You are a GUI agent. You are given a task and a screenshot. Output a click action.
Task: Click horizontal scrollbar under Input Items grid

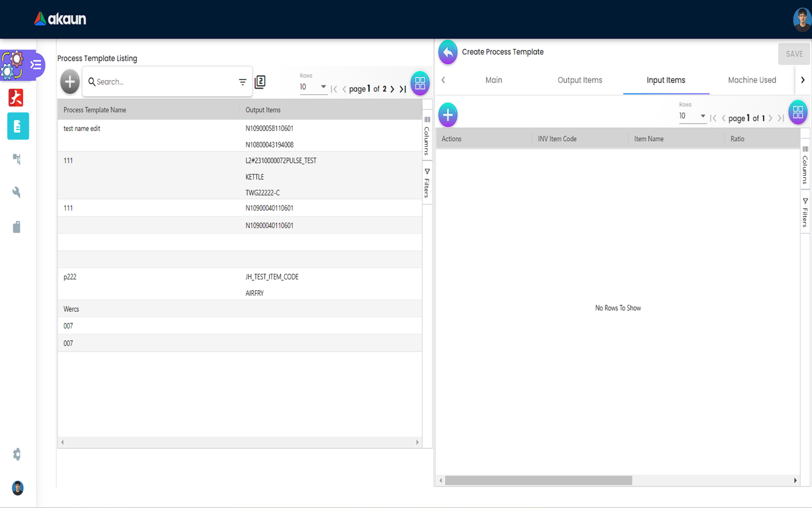[539, 480]
